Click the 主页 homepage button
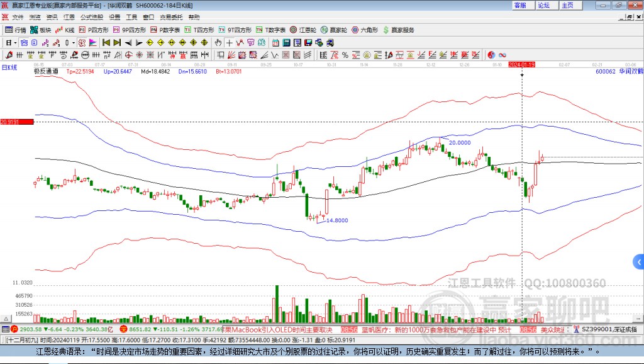This screenshot has width=644, height=364. 570,5
